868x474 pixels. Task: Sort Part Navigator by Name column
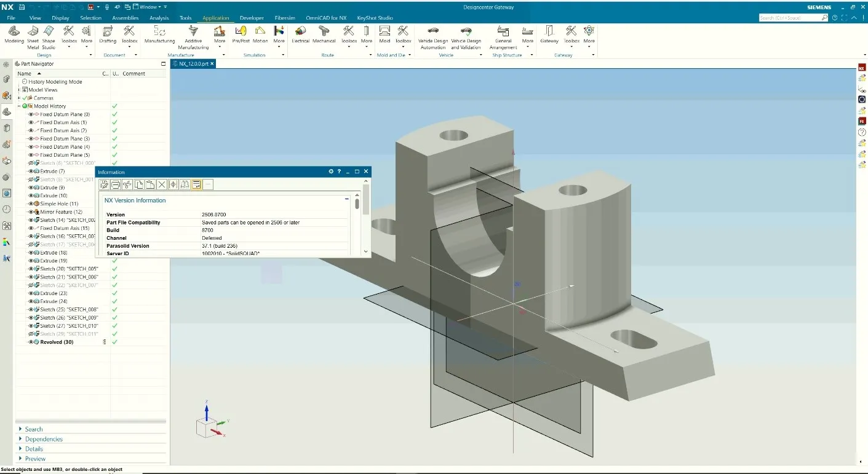pyautogui.click(x=25, y=73)
